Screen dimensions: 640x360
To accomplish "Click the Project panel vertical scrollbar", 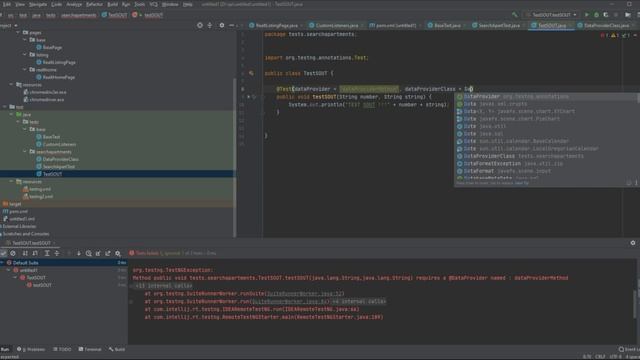I will click(x=234, y=157).
